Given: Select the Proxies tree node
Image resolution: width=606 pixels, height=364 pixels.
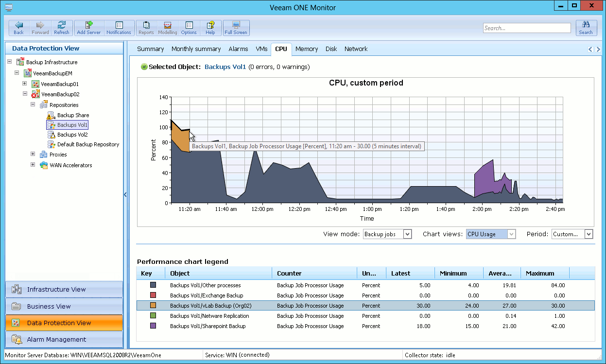Looking at the screenshot, I should pyautogui.click(x=58, y=155).
